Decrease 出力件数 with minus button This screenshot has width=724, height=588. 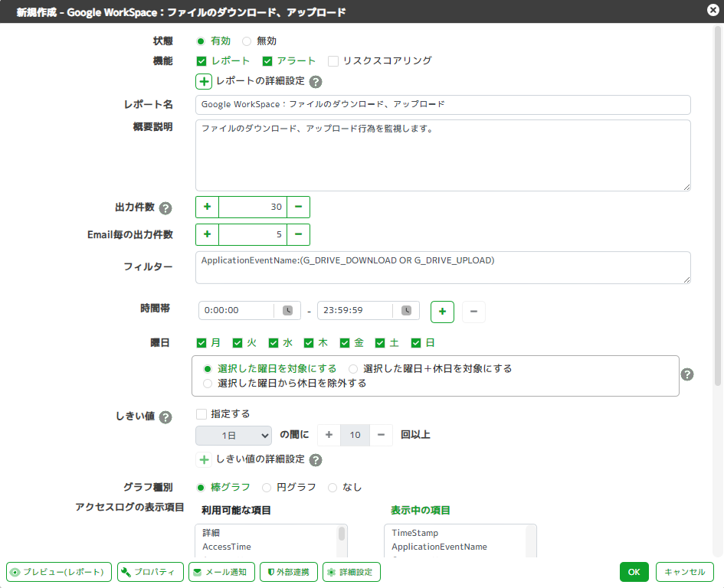(x=298, y=207)
